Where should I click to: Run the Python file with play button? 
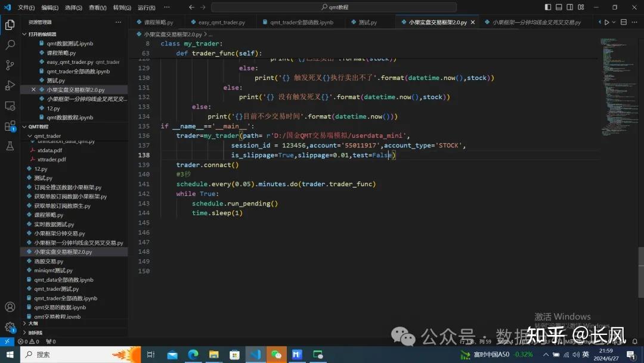click(607, 22)
